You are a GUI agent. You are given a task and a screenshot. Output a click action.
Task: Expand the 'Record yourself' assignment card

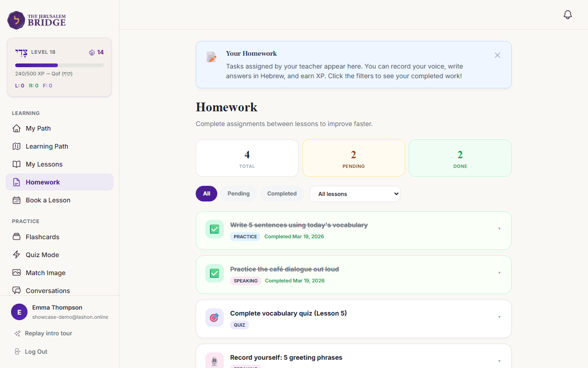(x=499, y=362)
